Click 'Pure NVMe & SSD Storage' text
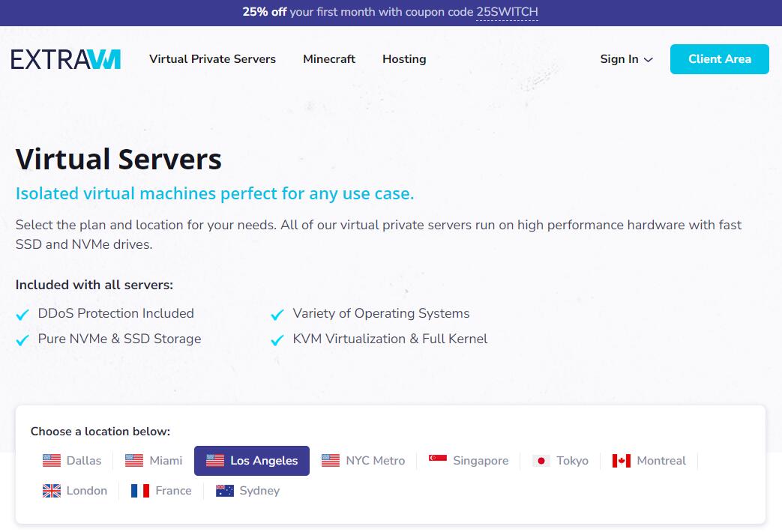782x532 pixels. tap(120, 339)
